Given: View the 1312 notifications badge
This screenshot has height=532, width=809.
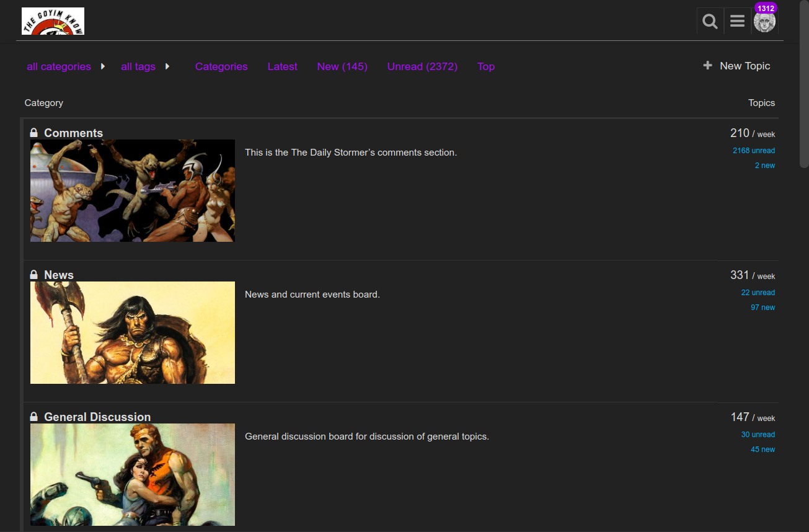Looking at the screenshot, I should click(766, 8).
